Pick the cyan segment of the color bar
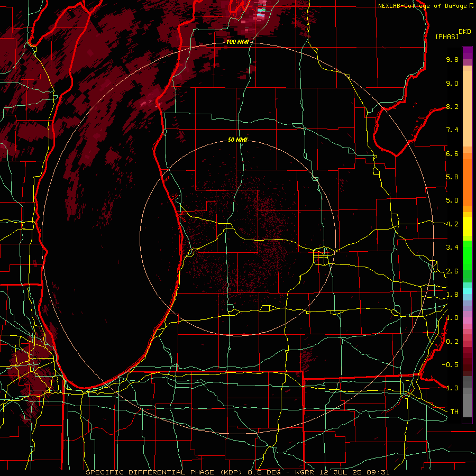This screenshot has width=476, height=476. (x=467, y=291)
